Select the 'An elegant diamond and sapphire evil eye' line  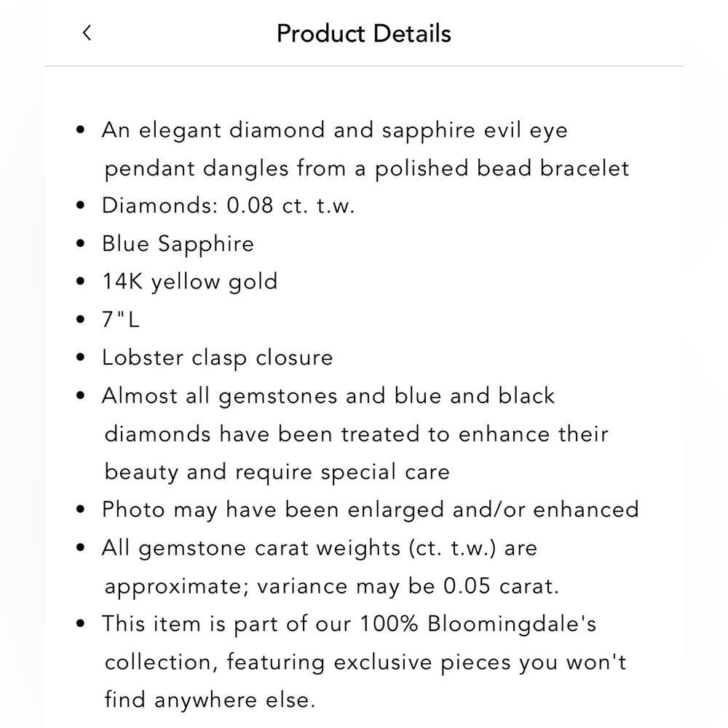[334, 130]
